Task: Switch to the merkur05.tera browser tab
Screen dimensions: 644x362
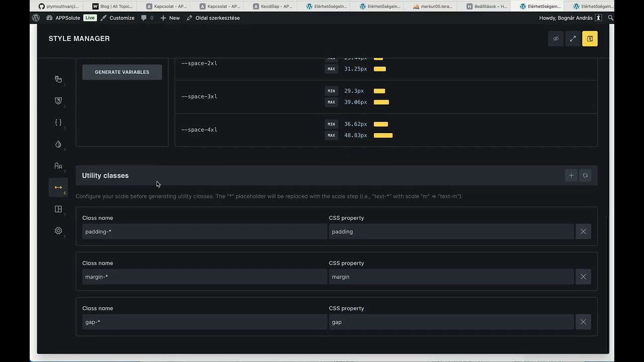Action: (432, 6)
